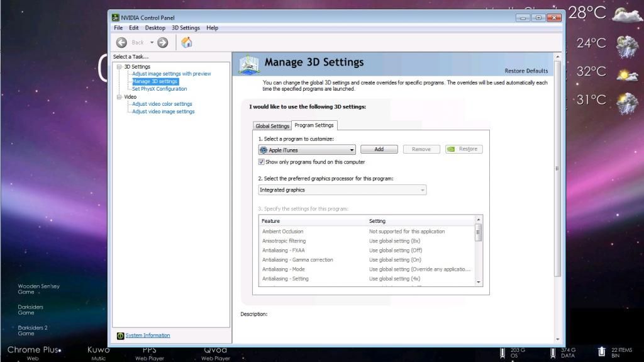Switch to the Global Settings tab
The width and height of the screenshot is (644, 362).
(272, 126)
